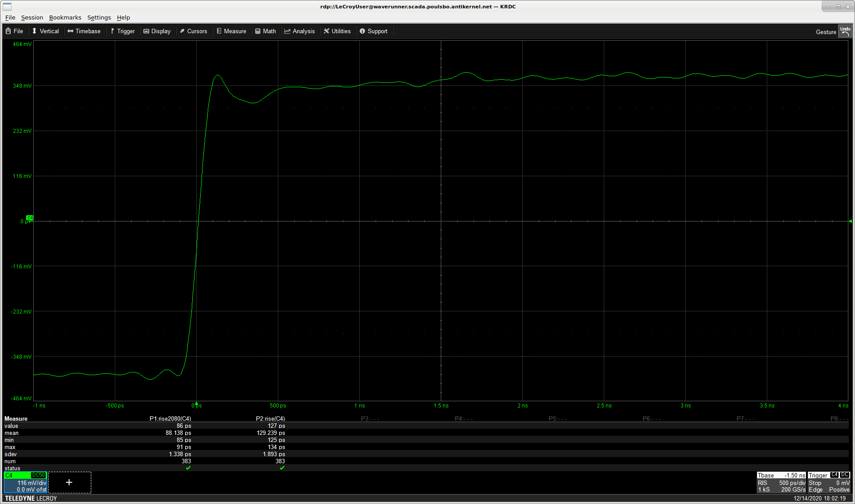Maximize the KRDC window

[838, 7]
